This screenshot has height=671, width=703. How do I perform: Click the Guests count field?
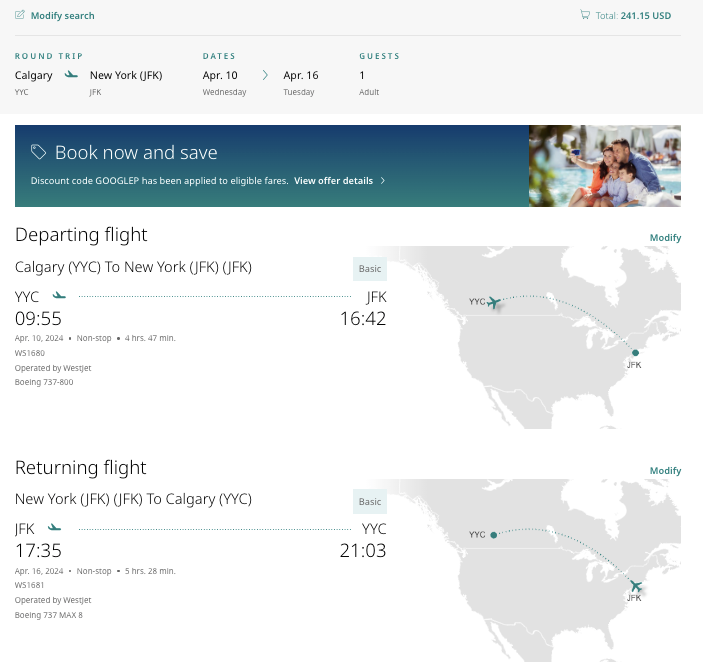click(x=362, y=76)
